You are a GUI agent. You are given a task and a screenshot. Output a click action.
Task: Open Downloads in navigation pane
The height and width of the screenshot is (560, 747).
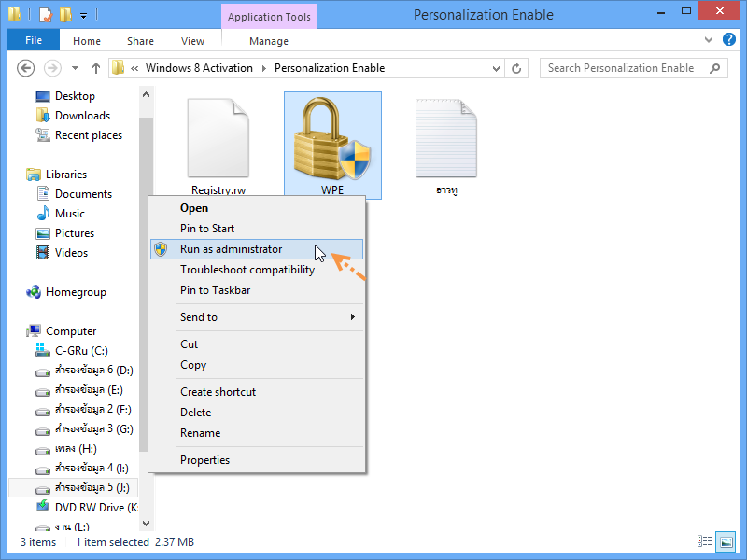click(x=73, y=116)
